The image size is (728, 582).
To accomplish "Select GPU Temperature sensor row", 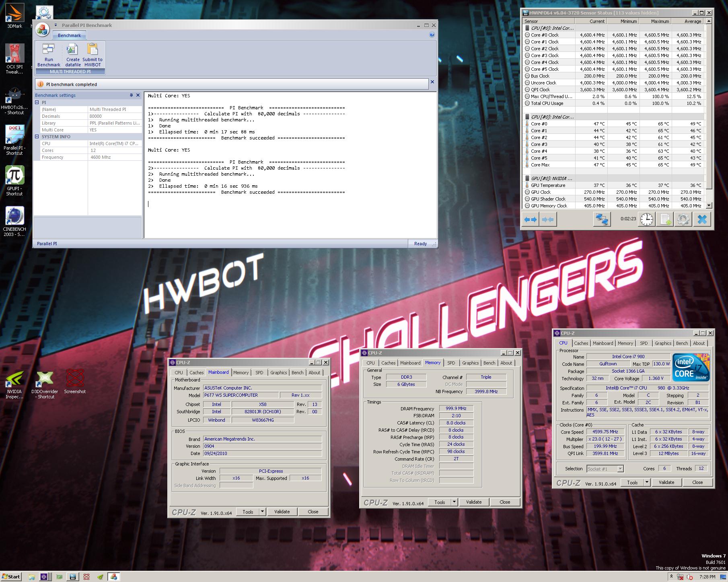I will click(x=613, y=185).
